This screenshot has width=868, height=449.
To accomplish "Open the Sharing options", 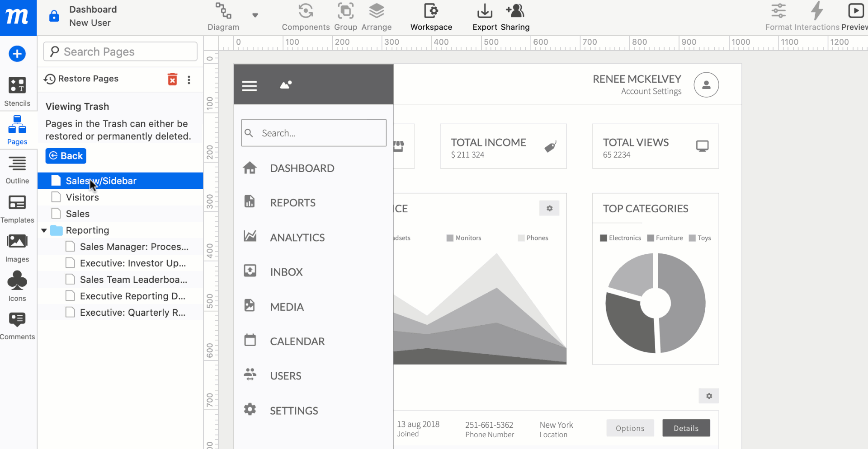I will [515, 17].
